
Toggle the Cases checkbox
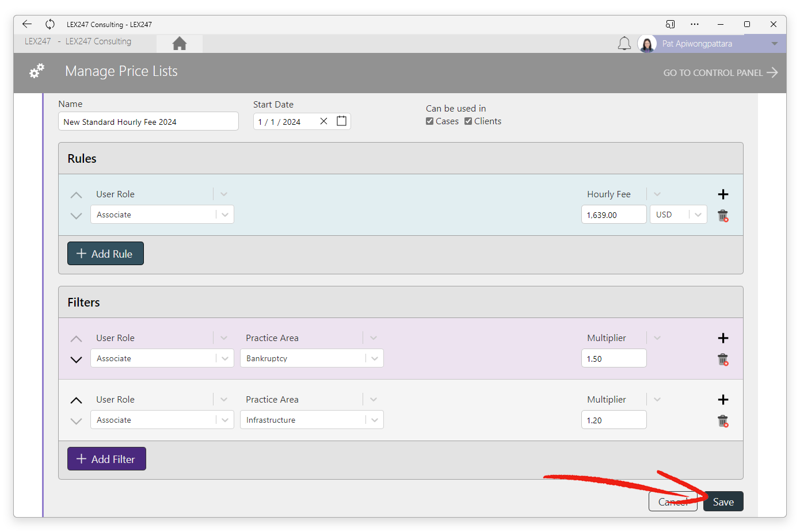coord(429,121)
